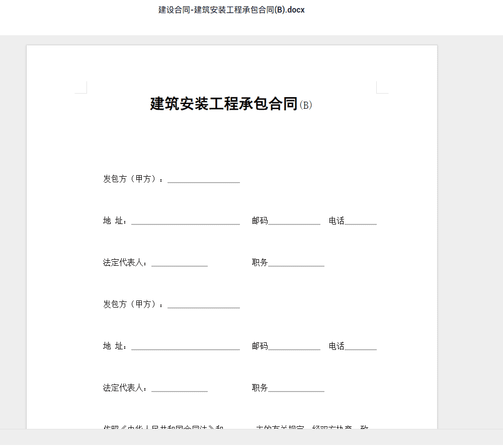Image resolution: width=503 pixels, height=448 pixels.
Task: Click the lower 地址 label
Action: point(115,346)
